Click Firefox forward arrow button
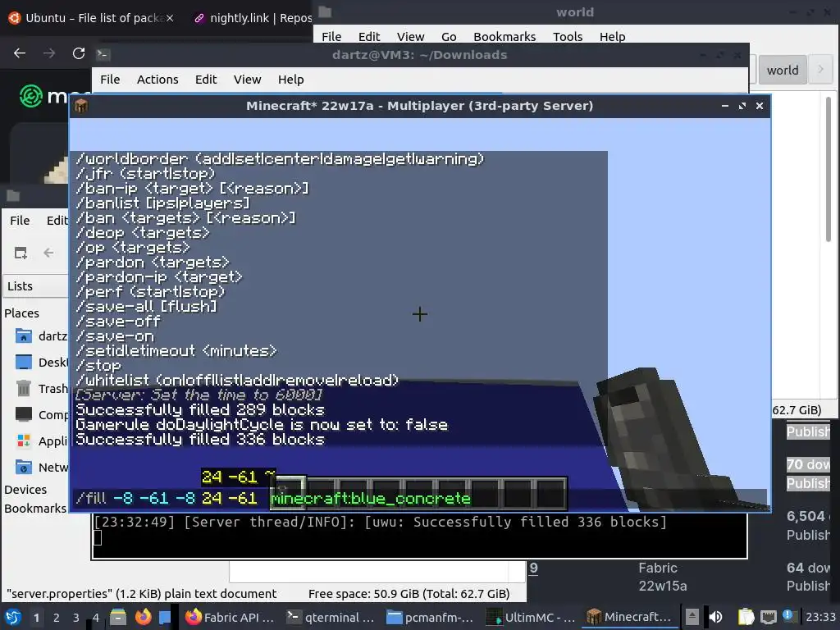Image resolution: width=840 pixels, height=630 pixels. click(49, 53)
